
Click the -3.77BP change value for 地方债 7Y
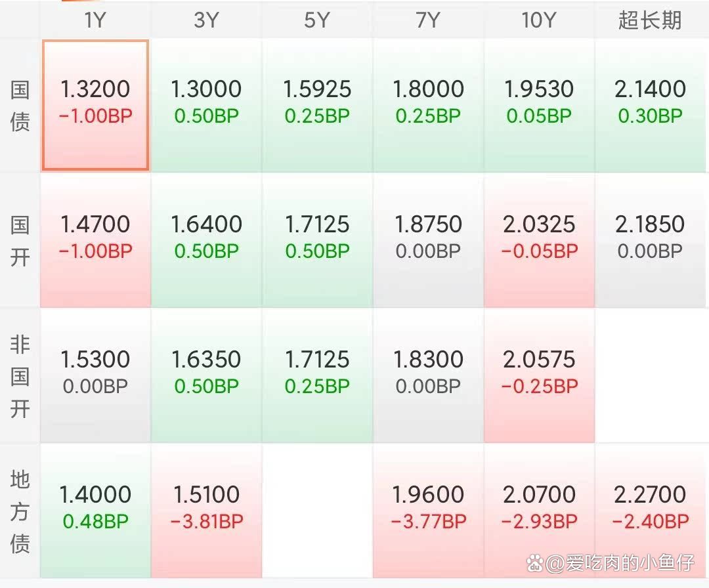[428, 522]
